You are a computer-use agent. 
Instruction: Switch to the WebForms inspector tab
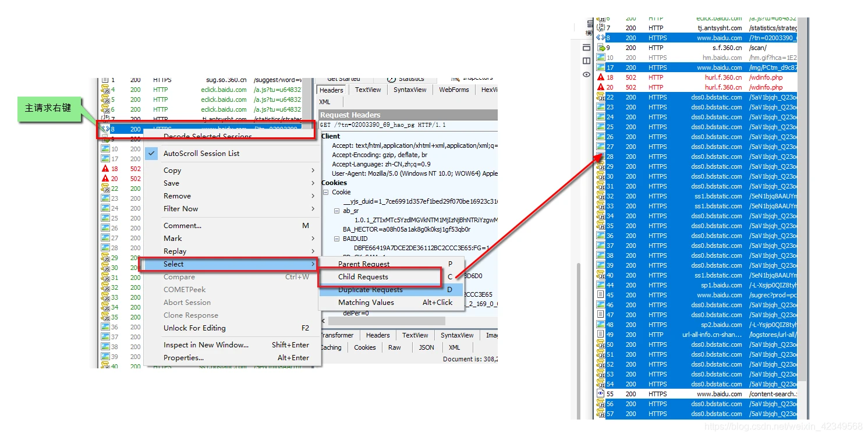point(454,90)
